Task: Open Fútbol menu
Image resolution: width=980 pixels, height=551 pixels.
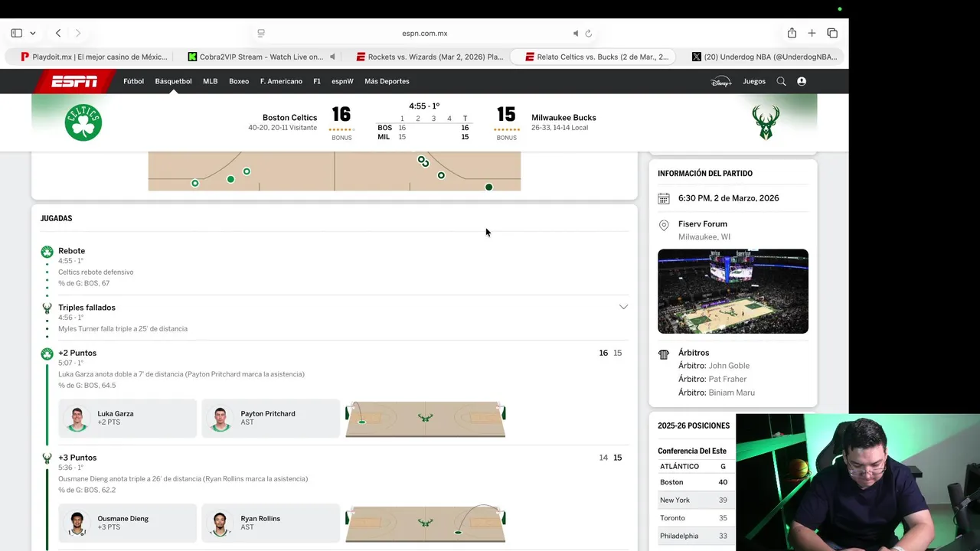Action: point(133,81)
